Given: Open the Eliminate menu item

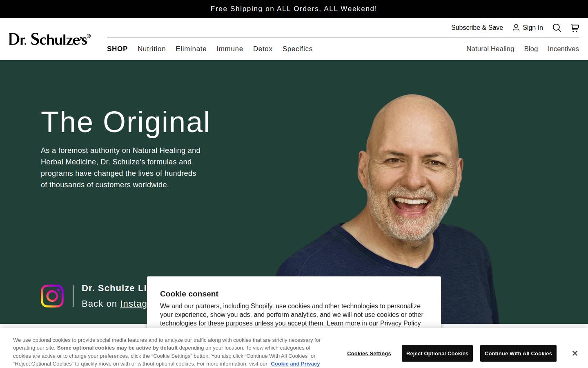Looking at the screenshot, I should (191, 49).
